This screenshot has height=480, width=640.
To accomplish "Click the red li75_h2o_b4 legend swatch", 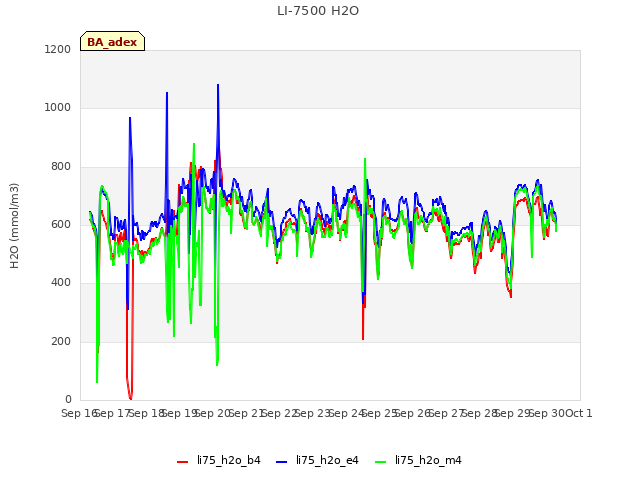I will [182, 462].
